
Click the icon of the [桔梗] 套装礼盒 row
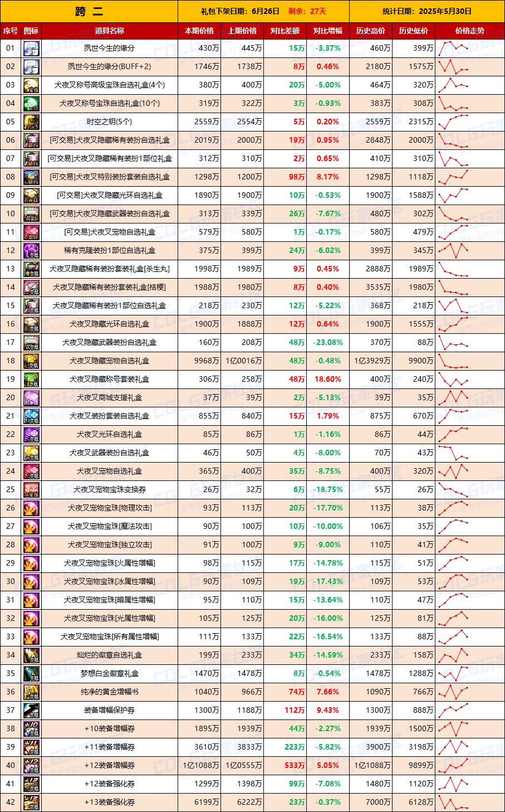click(31, 288)
